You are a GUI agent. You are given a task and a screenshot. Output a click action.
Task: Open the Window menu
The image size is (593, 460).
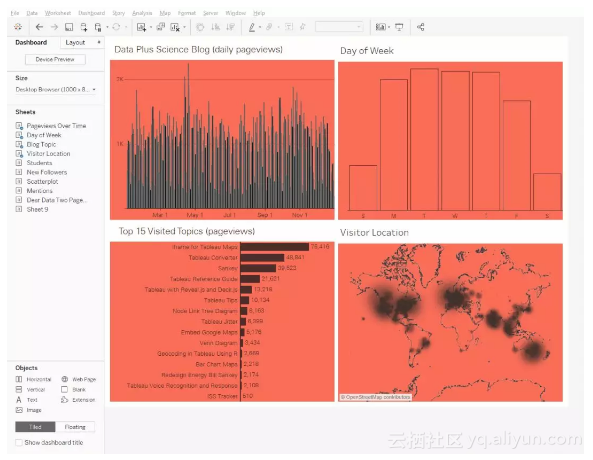[236, 13]
